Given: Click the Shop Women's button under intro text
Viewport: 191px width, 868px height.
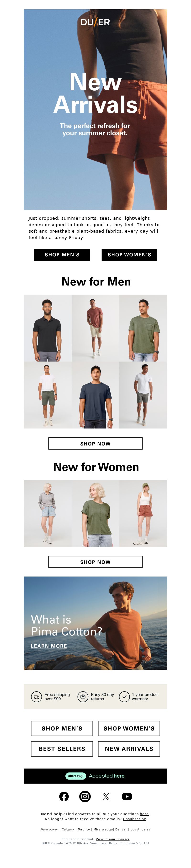Looking at the screenshot, I should tap(129, 255).
